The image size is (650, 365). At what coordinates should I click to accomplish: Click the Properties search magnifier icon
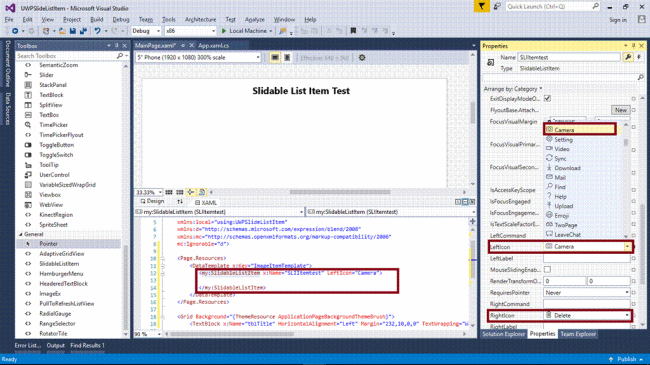pos(640,78)
